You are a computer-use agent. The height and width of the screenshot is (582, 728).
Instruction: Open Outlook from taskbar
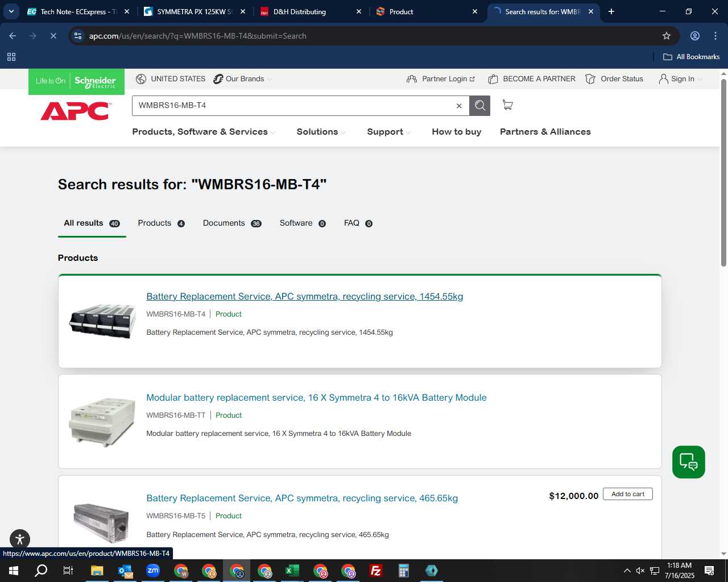[125, 571]
